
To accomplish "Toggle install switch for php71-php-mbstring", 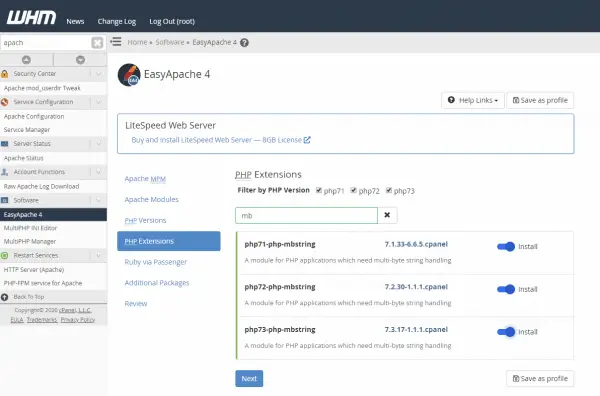I will click(506, 246).
